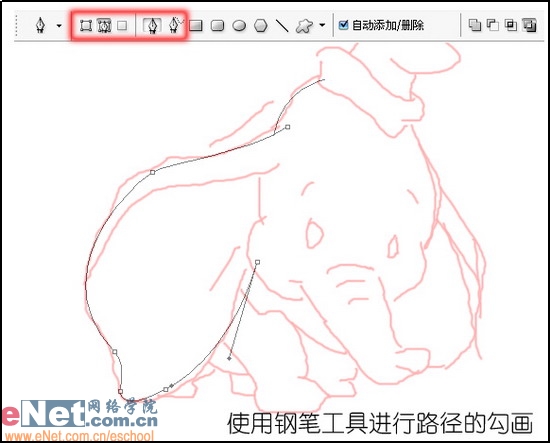Expand the tool preset dropdown arrow
The height and width of the screenshot is (443, 550).
pyautogui.click(x=59, y=26)
